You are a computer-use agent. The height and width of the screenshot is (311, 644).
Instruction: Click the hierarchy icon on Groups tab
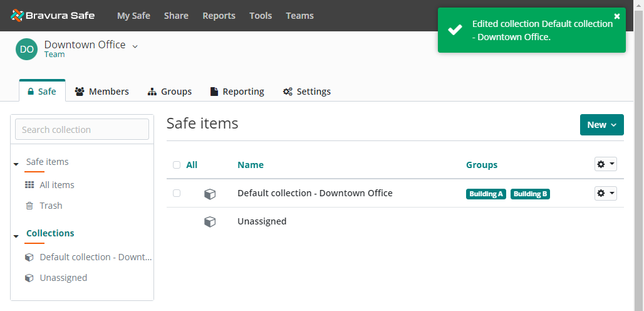click(x=152, y=91)
